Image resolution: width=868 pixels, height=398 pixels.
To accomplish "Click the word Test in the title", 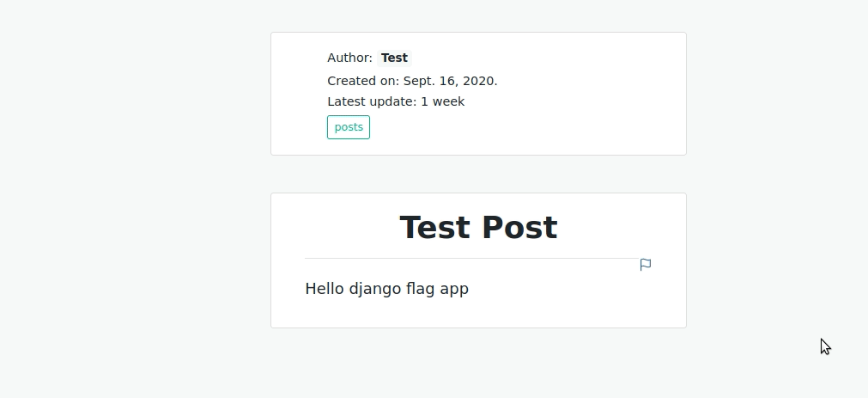I will tap(435, 228).
